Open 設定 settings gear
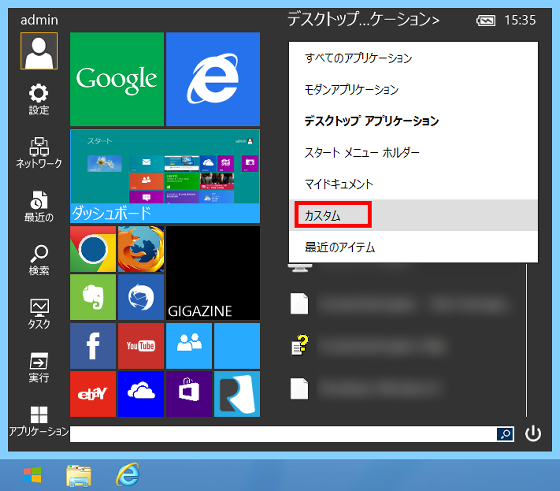This screenshot has width=560, height=491. pos(39,99)
